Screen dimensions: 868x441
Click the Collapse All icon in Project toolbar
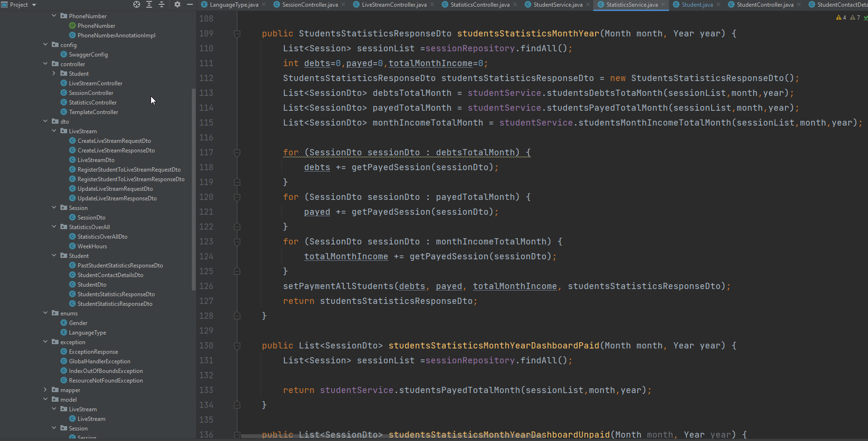click(x=162, y=4)
